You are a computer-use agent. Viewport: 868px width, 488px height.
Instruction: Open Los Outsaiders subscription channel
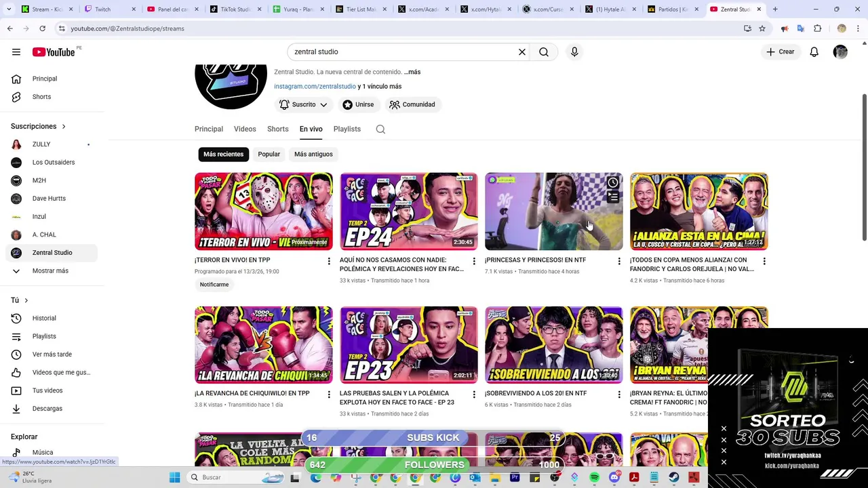click(x=52, y=163)
